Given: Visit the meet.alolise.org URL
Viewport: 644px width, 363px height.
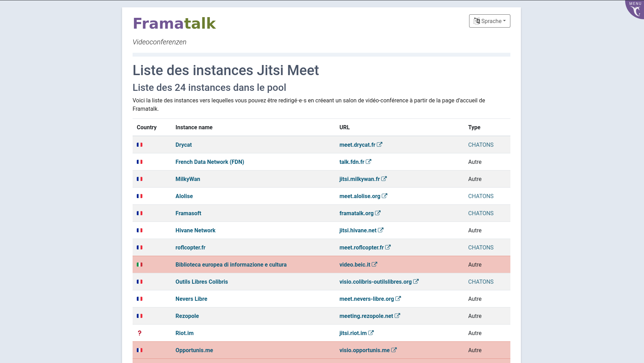Looking at the screenshot, I should click(360, 196).
